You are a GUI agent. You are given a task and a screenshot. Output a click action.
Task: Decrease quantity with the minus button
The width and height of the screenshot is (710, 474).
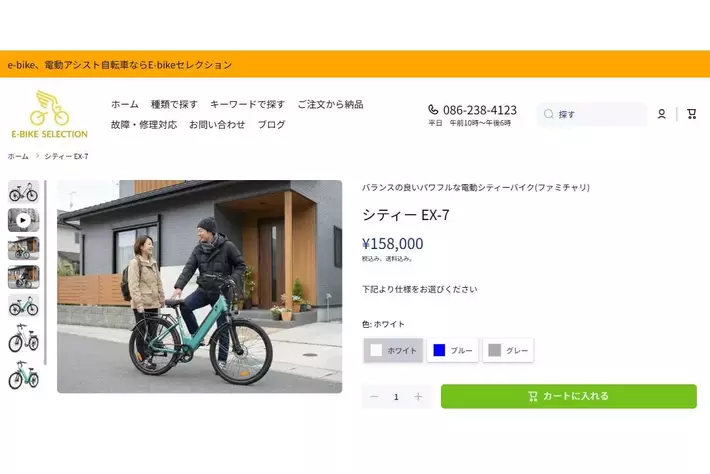click(x=374, y=397)
